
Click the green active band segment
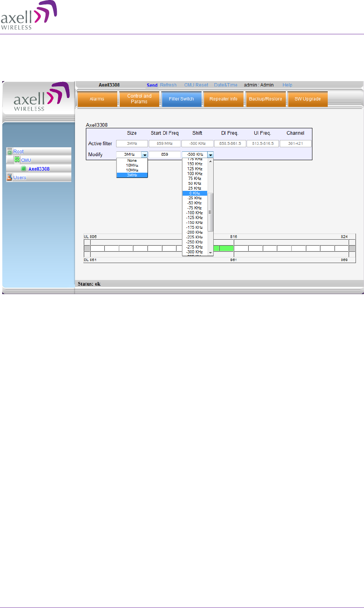pyautogui.click(x=224, y=249)
